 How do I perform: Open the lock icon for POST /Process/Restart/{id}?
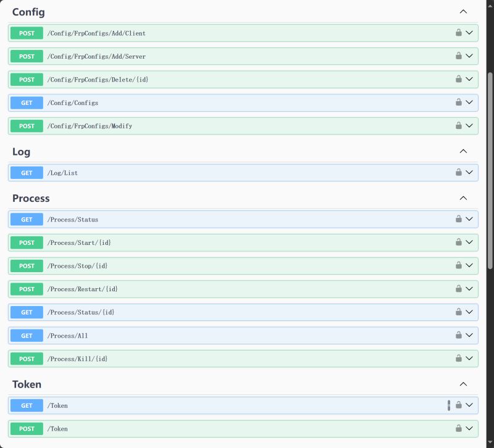[458, 289]
